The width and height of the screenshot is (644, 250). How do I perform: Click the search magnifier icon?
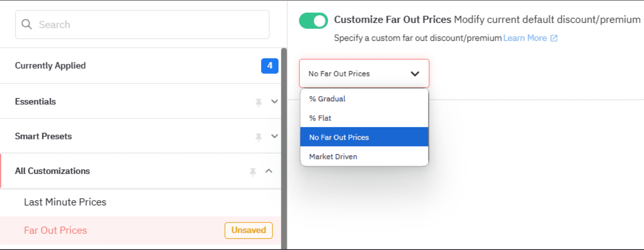click(26, 24)
